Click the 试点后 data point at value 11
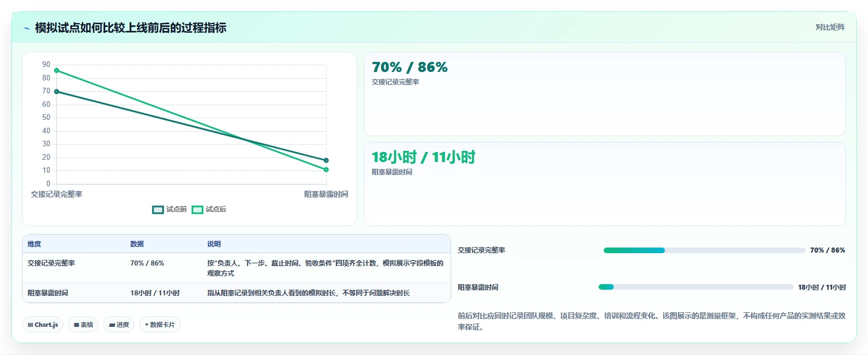This screenshot has width=868, height=355. 326,169
